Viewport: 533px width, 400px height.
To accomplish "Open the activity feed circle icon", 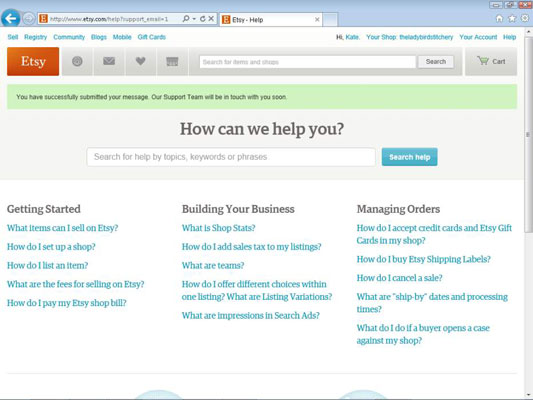I will pyautogui.click(x=77, y=61).
